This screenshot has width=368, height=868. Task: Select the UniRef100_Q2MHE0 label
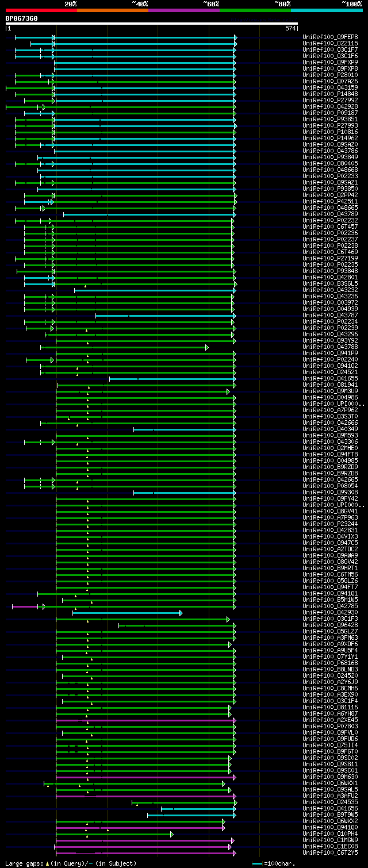(329, 448)
